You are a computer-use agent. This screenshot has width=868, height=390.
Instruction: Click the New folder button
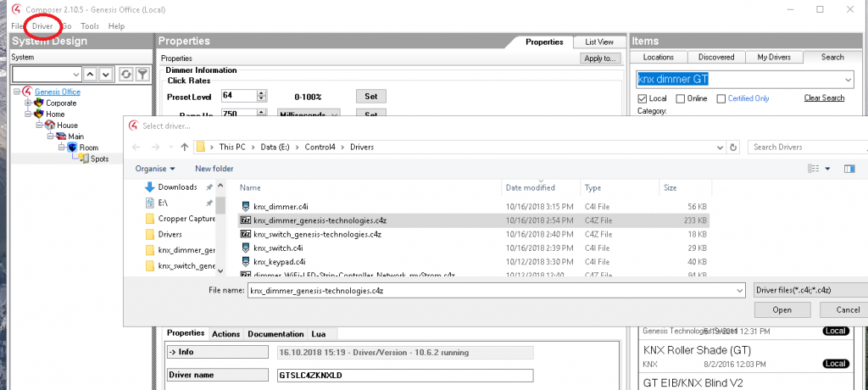point(214,169)
